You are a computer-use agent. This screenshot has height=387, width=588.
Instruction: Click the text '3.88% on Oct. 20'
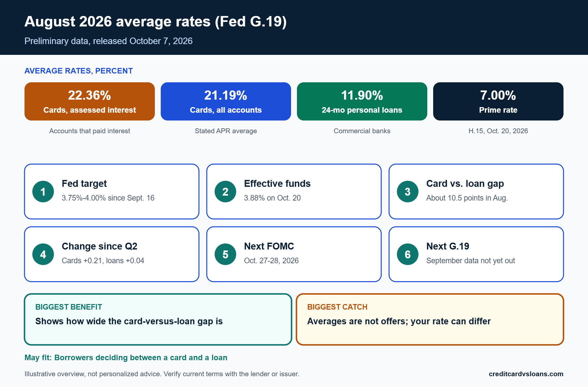coord(272,198)
